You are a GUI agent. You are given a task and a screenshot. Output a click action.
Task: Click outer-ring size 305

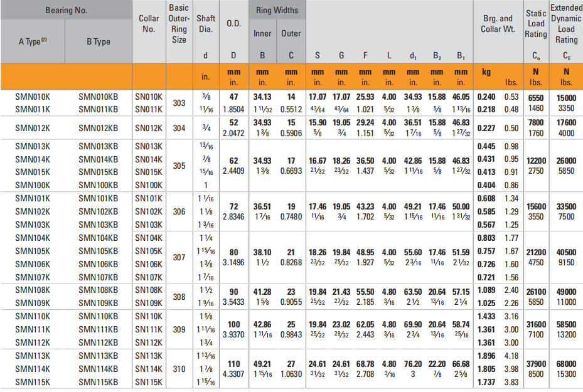coord(179,166)
